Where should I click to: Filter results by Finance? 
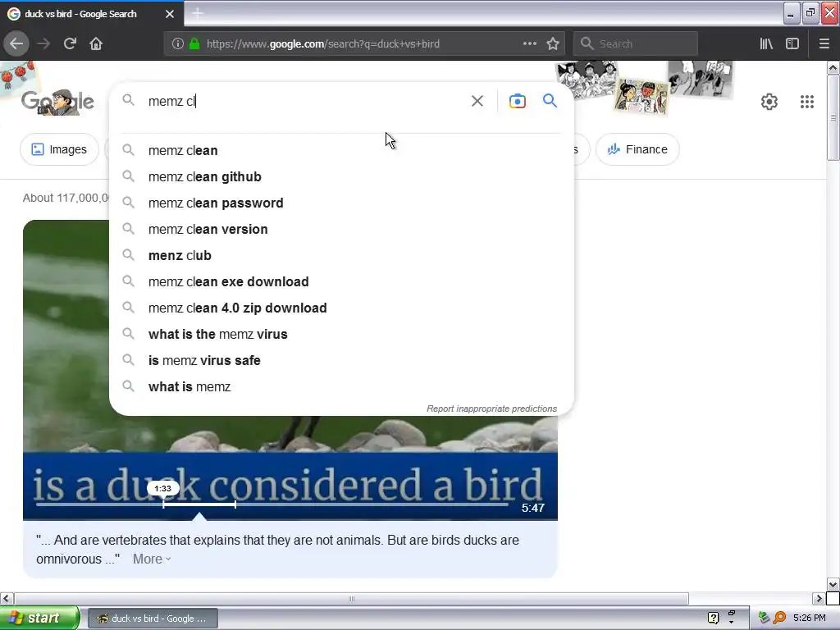point(637,149)
